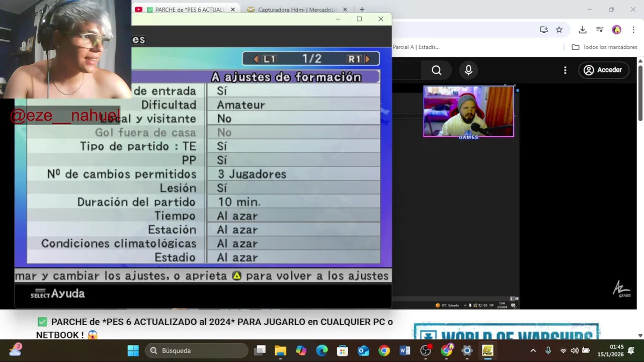This screenshot has height=362, width=644.
Task: Install app icon in Chrome address bar
Action: [544, 30]
